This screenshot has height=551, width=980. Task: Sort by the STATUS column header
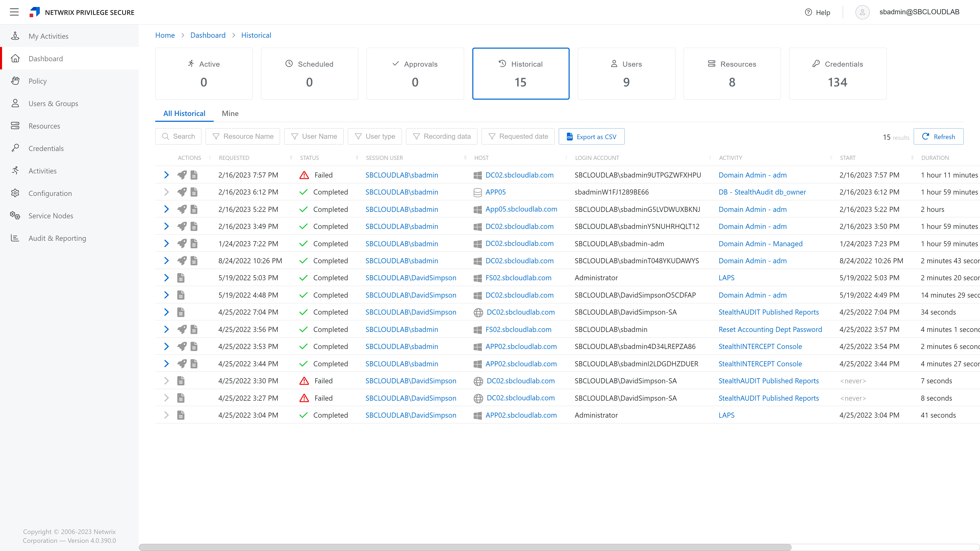pyautogui.click(x=309, y=158)
